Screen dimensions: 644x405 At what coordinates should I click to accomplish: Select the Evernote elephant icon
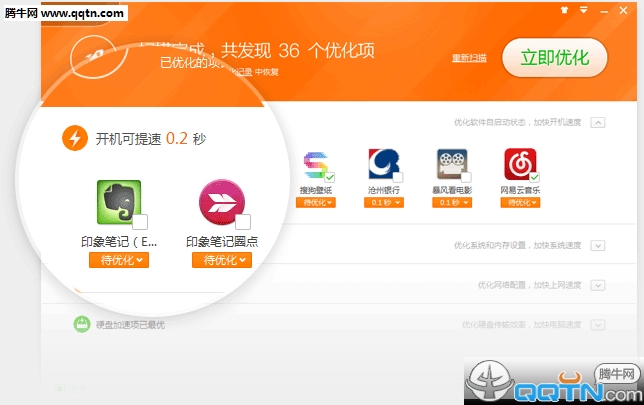point(119,202)
